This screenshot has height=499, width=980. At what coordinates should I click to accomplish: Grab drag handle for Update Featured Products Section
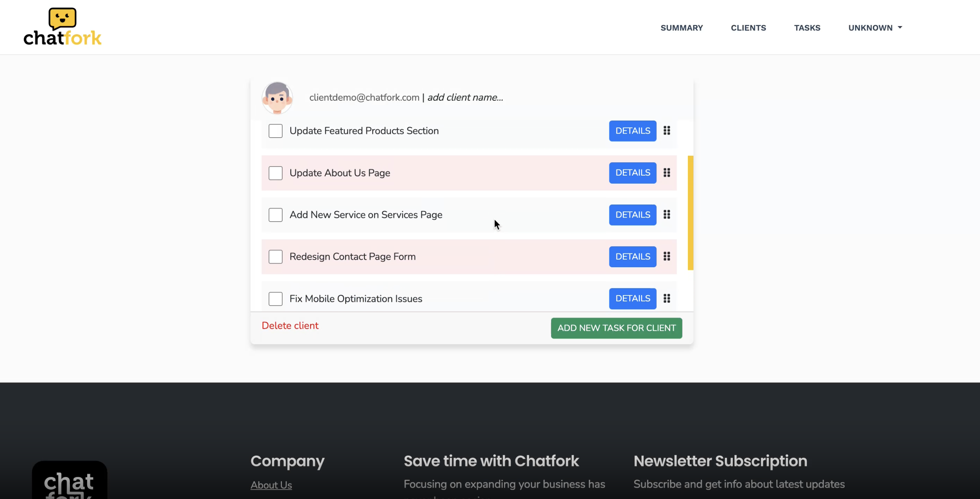coord(667,131)
